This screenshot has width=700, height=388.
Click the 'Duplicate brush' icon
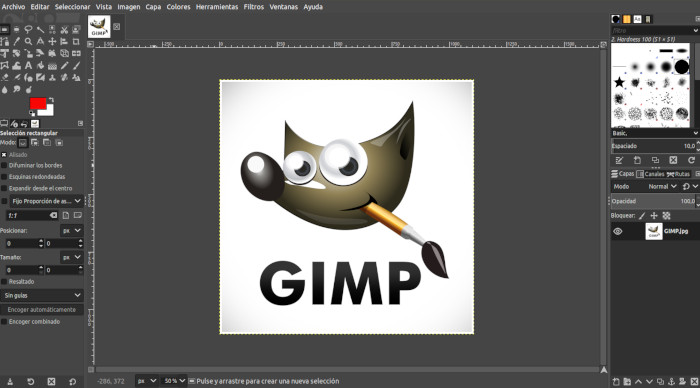coord(655,160)
